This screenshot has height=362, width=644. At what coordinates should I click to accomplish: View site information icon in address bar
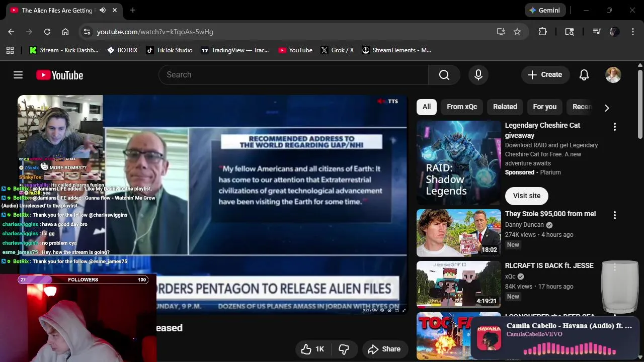[x=87, y=32]
